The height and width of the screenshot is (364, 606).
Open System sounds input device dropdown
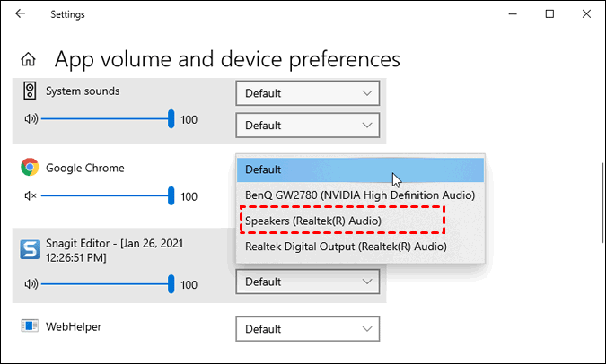[307, 125]
